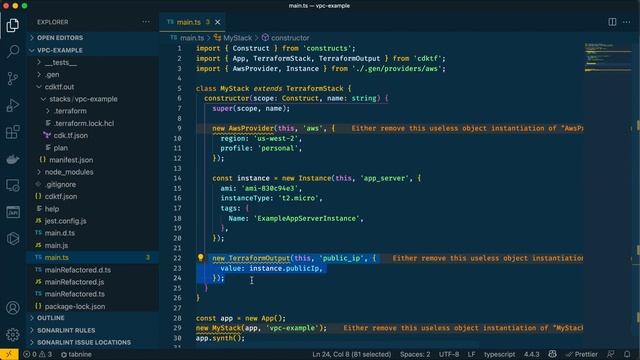Open the help file

pos(51,209)
